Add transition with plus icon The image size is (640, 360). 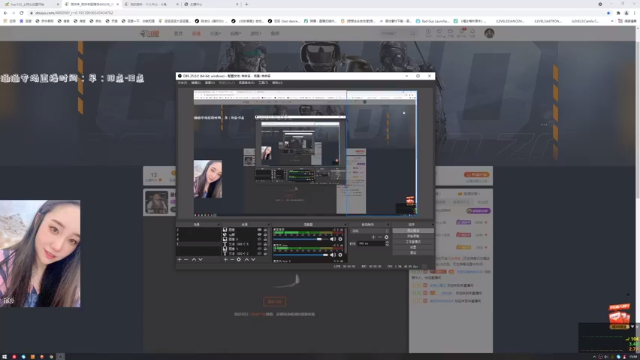(x=373, y=237)
